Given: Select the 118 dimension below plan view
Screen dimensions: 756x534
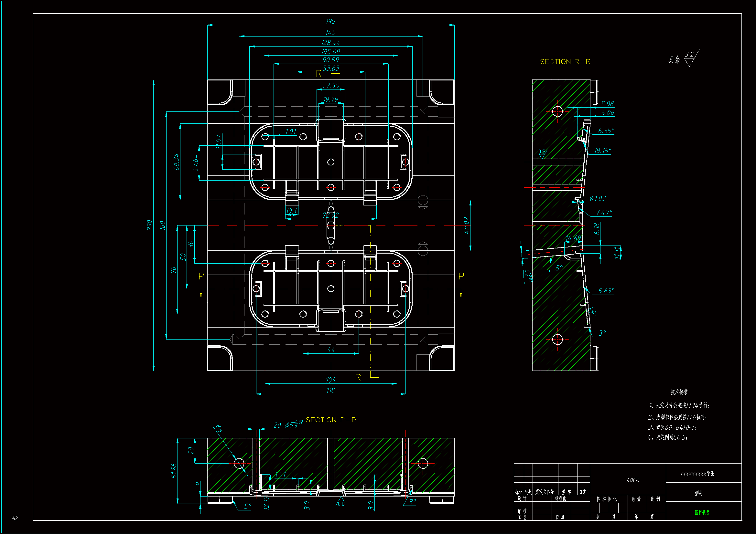Looking at the screenshot, I should 330,390.
